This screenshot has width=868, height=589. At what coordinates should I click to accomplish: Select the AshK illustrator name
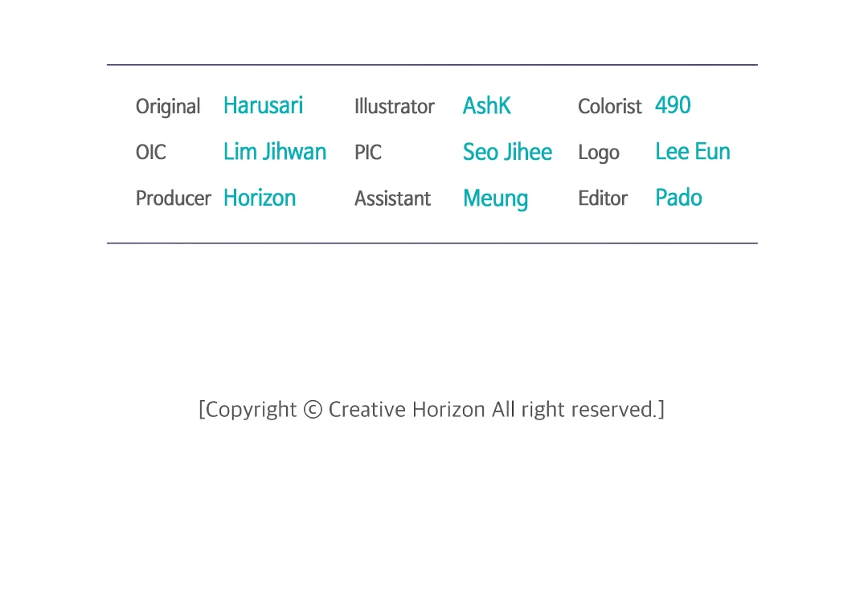point(486,105)
